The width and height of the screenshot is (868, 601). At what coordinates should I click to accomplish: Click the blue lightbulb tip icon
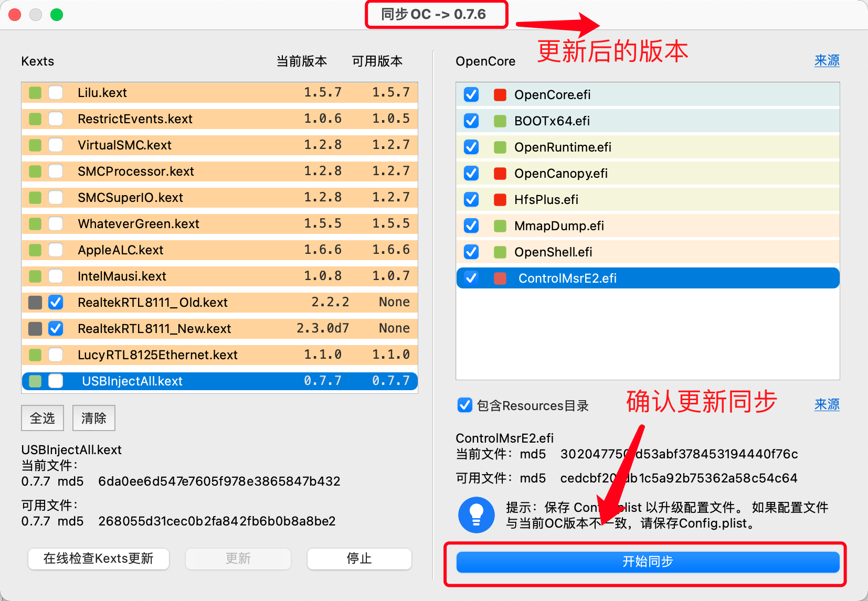pos(477,515)
